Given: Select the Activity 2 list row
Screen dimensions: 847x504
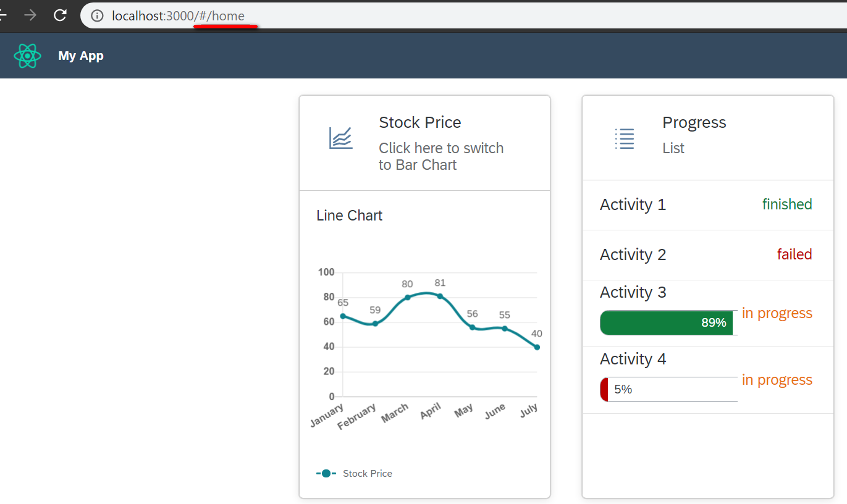Looking at the screenshot, I should tap(708, 255).
